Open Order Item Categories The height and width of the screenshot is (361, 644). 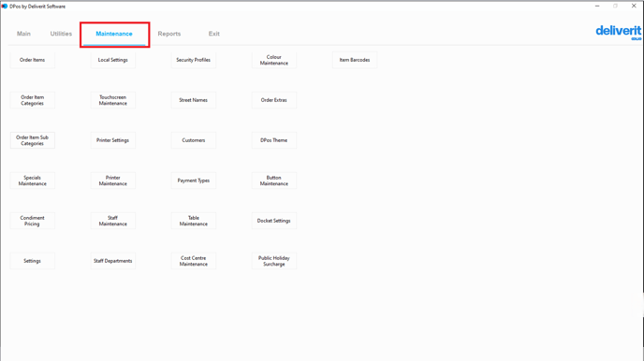coord(33,100)
